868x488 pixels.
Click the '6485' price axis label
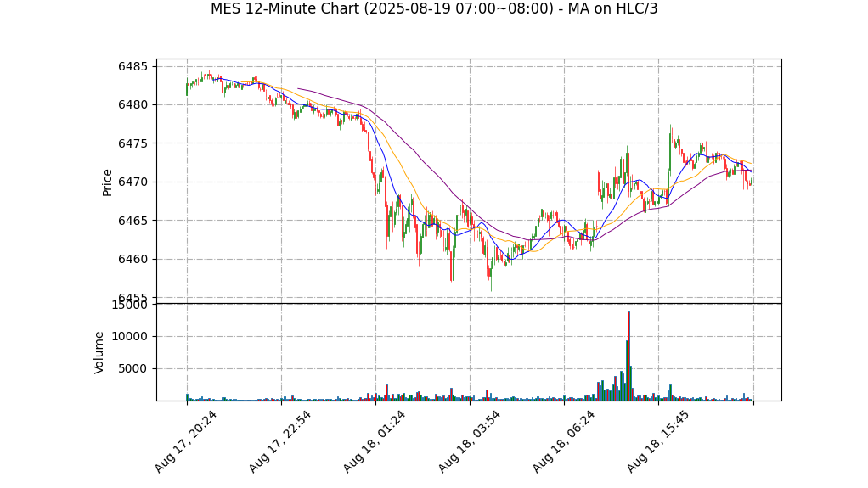[x=132, y=66]
